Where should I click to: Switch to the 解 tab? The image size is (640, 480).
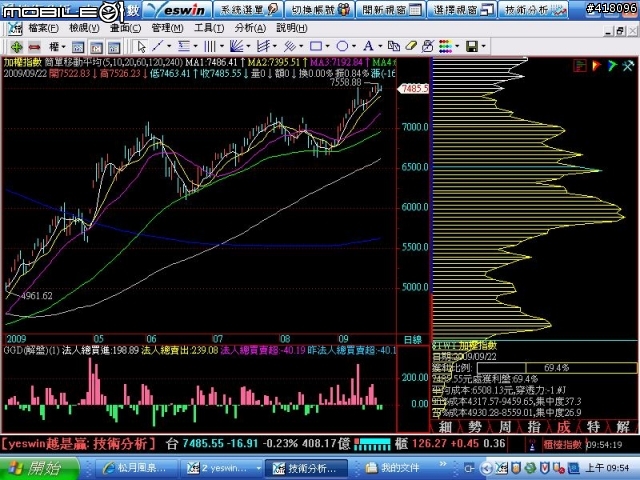(623, 427)
